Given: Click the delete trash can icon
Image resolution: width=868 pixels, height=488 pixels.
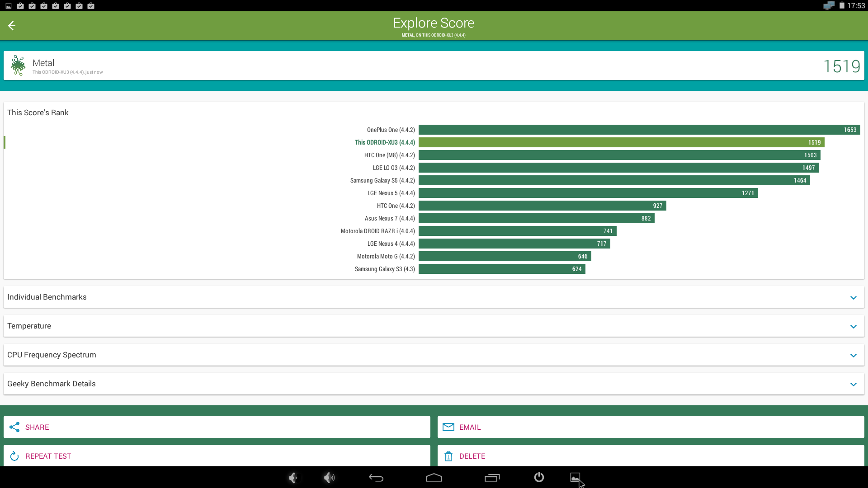Looking at the screenshot, I should [x=448, y=456].
